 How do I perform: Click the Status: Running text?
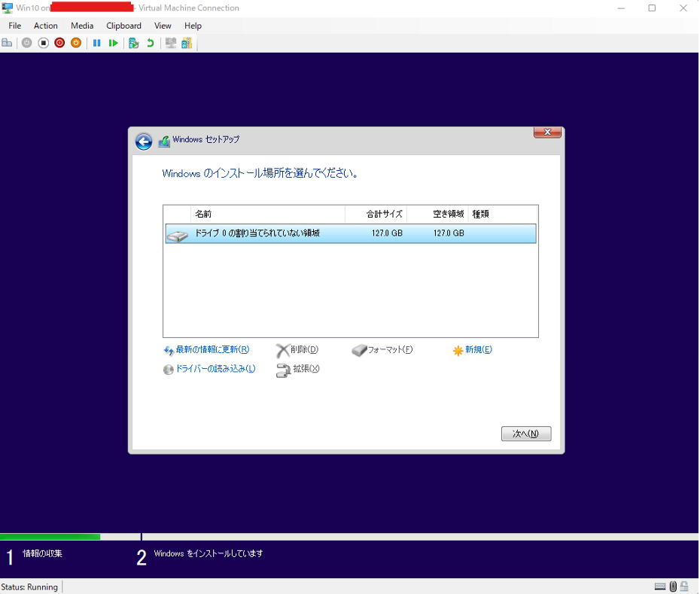pos(29,587)
